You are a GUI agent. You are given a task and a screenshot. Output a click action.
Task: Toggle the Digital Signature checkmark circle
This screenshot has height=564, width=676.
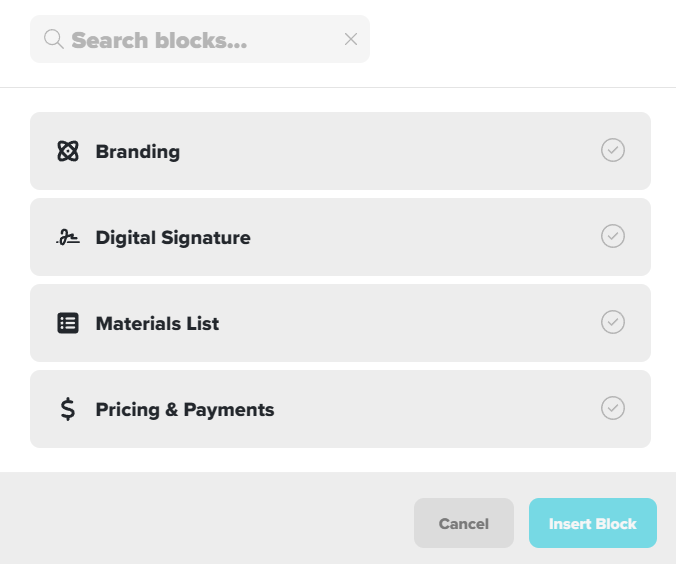(x=613, y=236)
